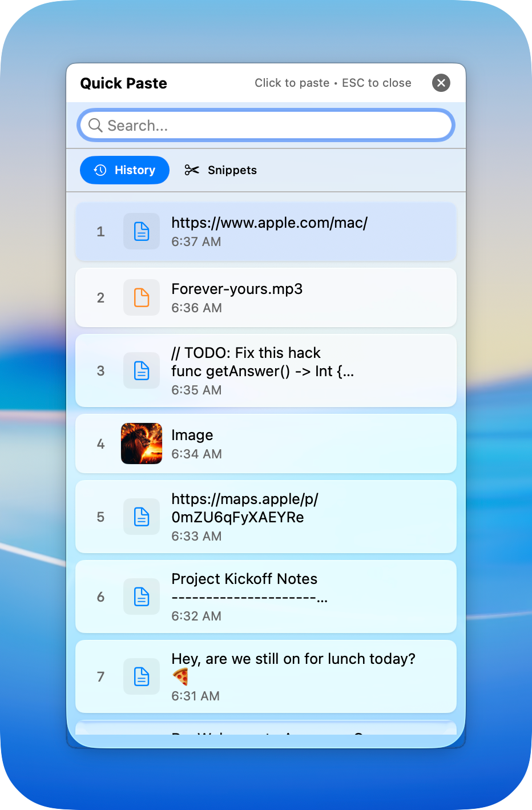Image resolution: width=532 pixels, height=810 pixels.
Task: Click the code snippet document icon on item 3
Action: click(x=141, y=370)
